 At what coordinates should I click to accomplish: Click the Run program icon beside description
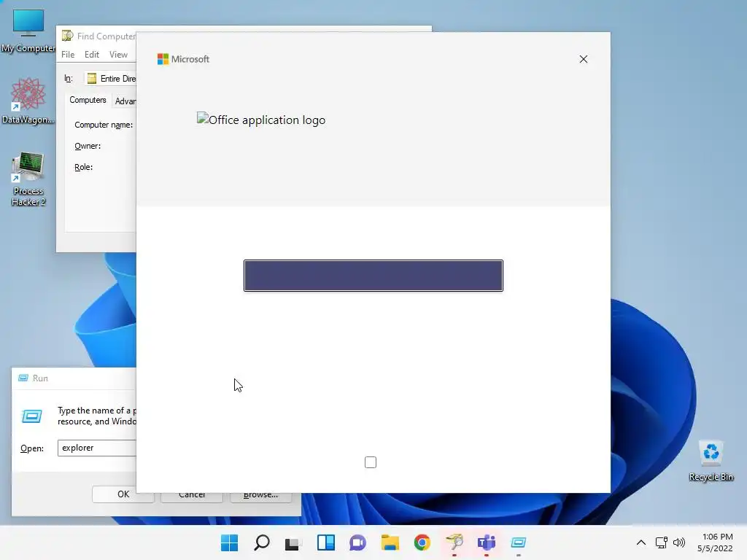coord(32,416)
